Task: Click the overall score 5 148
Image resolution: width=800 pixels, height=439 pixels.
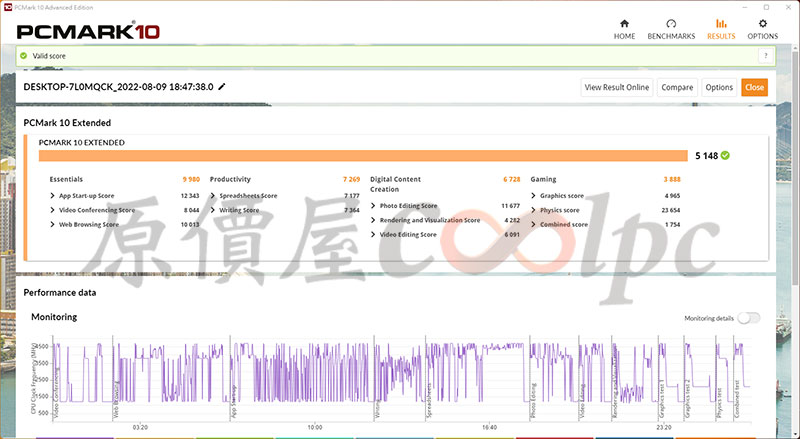Action: click(707, 156)
